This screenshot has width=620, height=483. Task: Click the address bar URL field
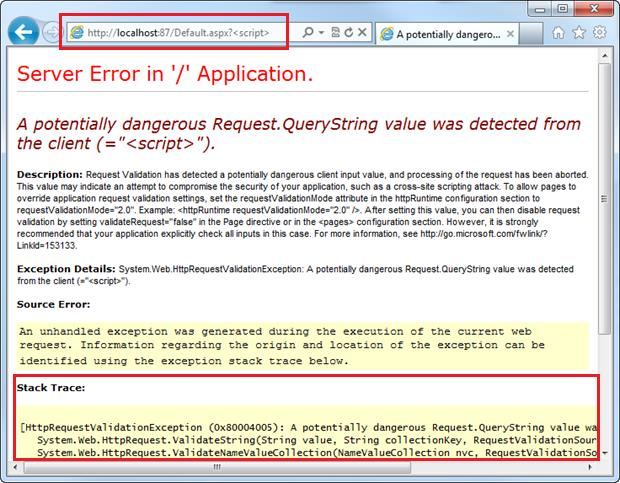[190, 33]
